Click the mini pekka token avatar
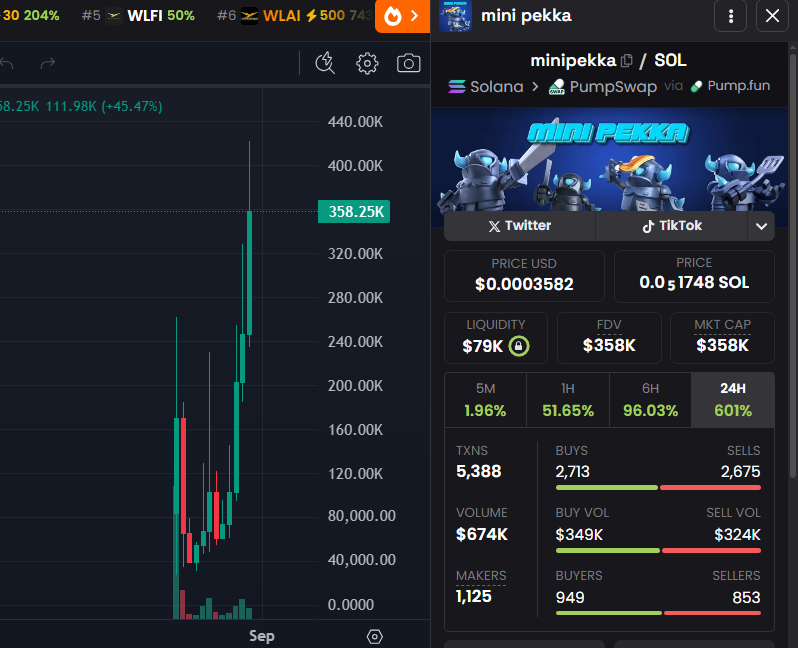 coord(455,16)
